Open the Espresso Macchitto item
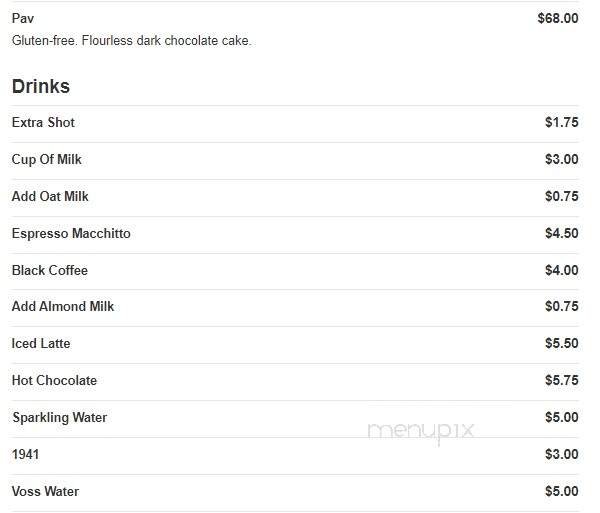The image size is (600, 513). coord(71,234)
